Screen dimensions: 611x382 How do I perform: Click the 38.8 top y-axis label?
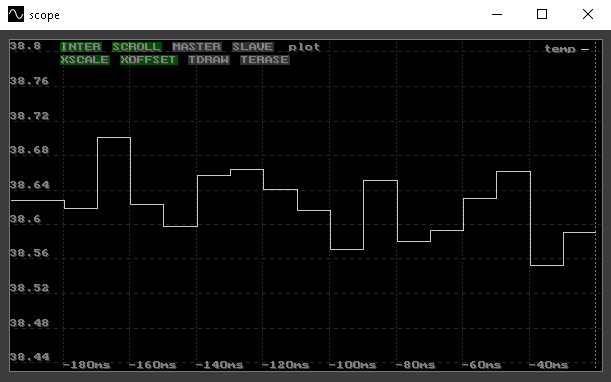click(25, 46)
